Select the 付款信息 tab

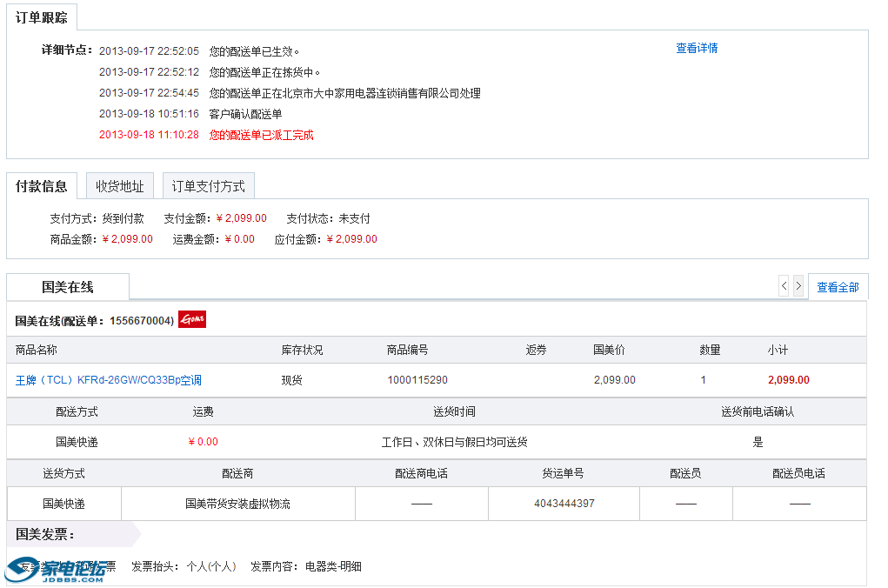(x=41, y=184)
